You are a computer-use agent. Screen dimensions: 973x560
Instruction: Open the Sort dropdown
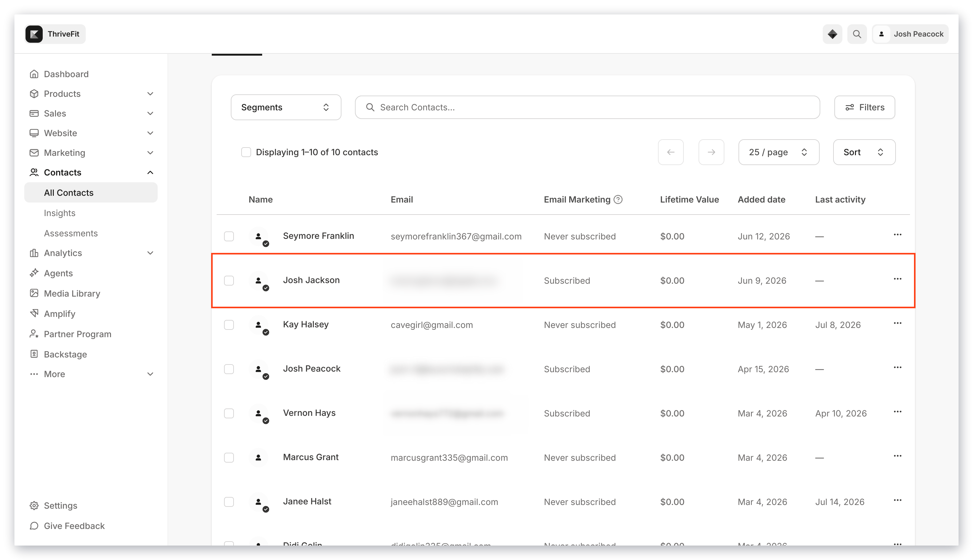point(864,152)
